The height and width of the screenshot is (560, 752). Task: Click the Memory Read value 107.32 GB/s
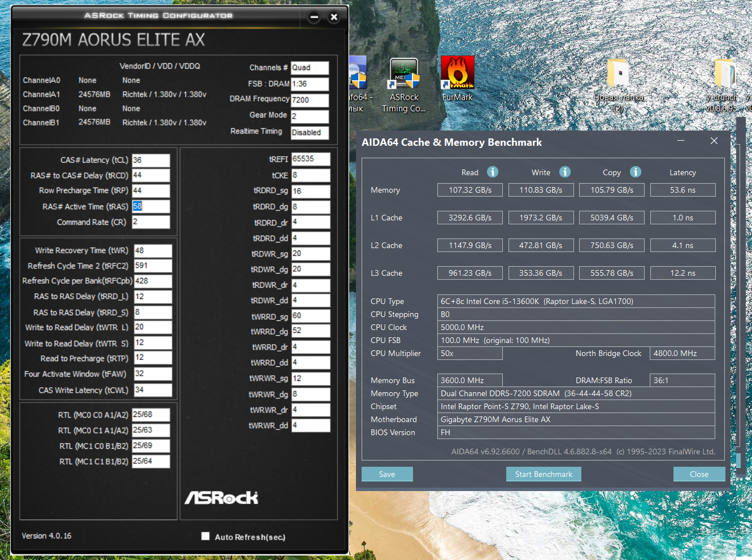[x=470, y=190]
